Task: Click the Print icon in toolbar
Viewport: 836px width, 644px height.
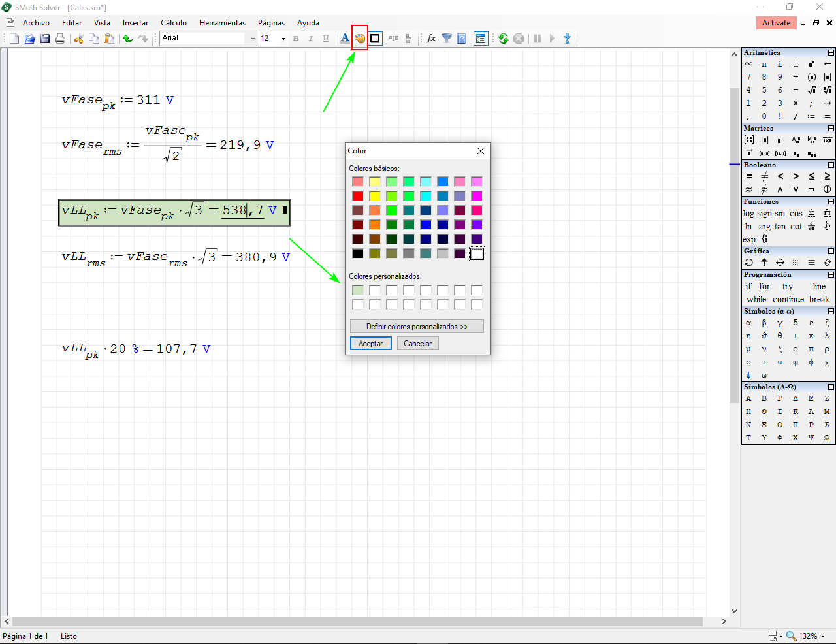Action: 60,39
